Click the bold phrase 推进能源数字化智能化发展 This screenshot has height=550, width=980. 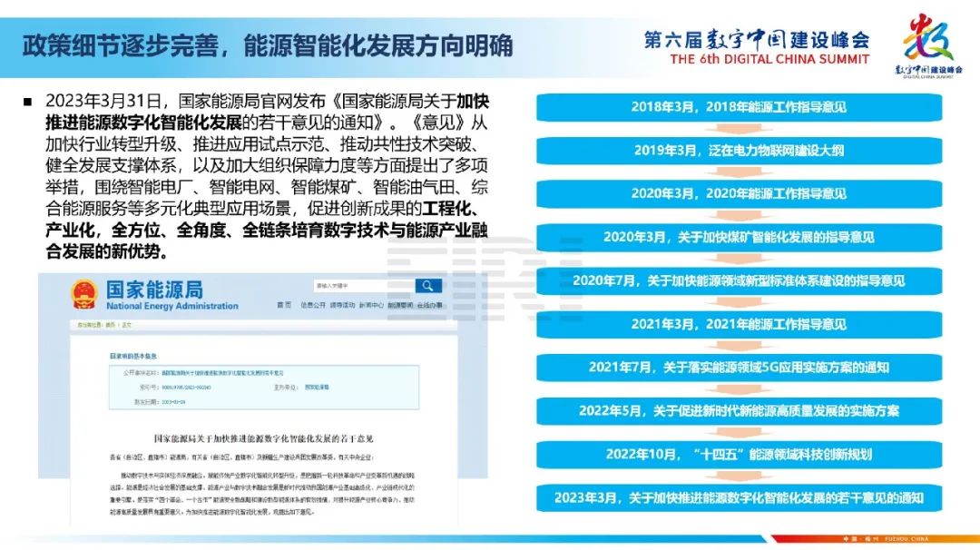coord(143,122)
